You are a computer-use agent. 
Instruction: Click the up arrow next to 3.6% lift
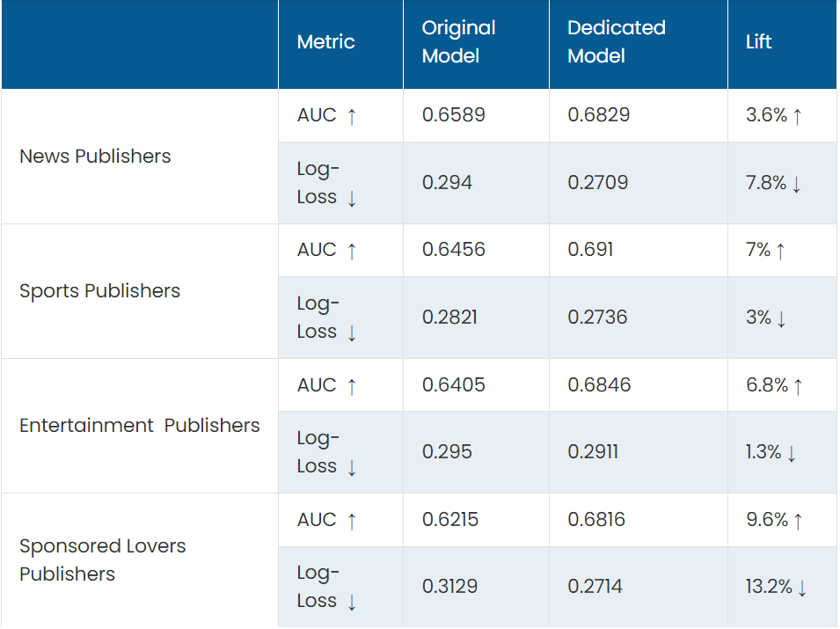point(797,116)
